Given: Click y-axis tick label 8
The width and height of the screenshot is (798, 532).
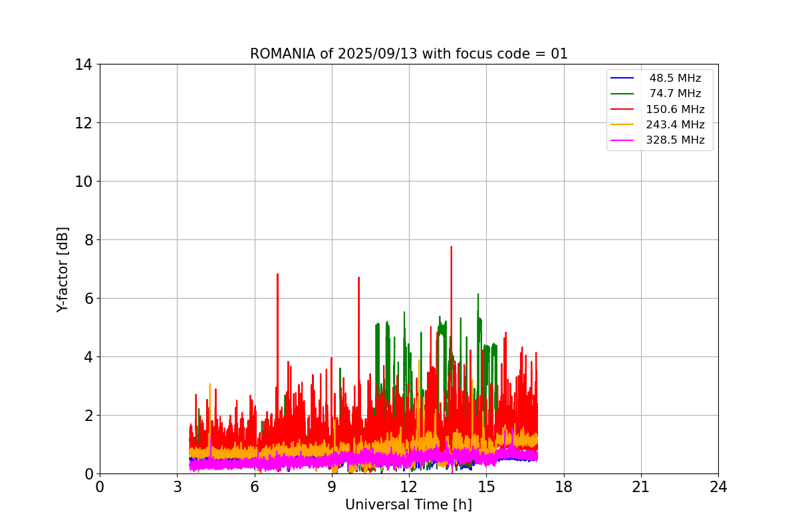Looking at the screenshot, I should coord(88,240).
